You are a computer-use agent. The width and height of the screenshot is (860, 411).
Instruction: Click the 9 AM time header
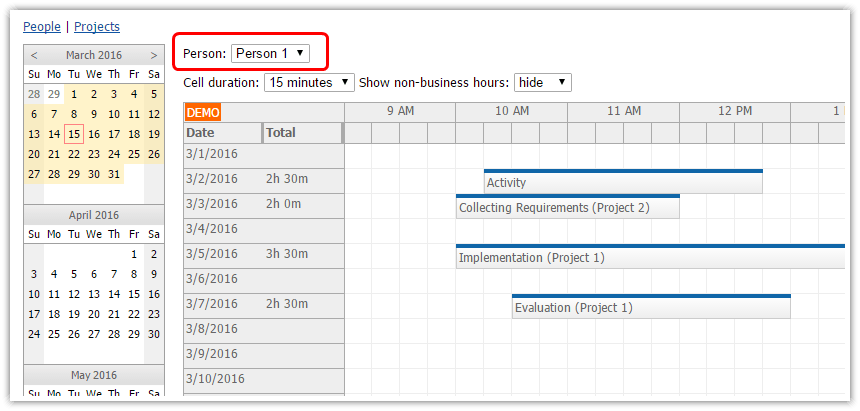pyautogui.click(x=400, y=111)
